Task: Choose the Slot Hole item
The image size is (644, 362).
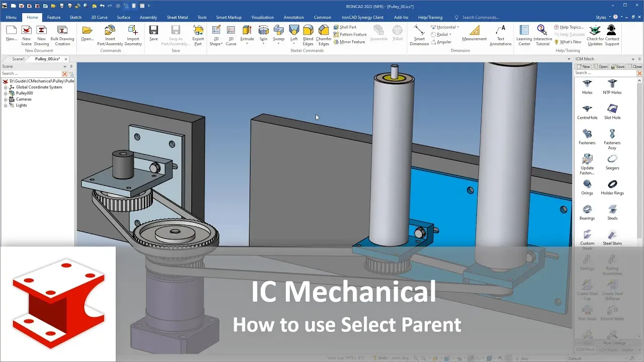Action: 612,112
